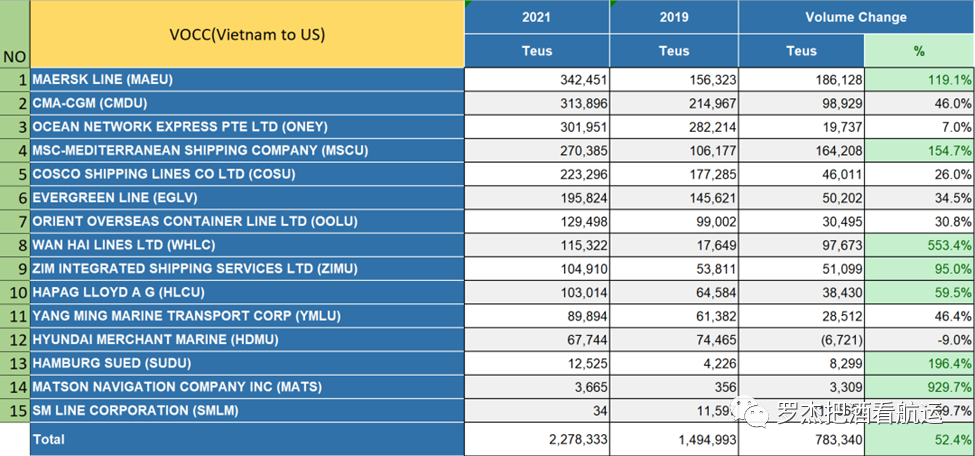
Task: Select the MAERSK LINE (MAEU) row label
Action: click(248, 79)
